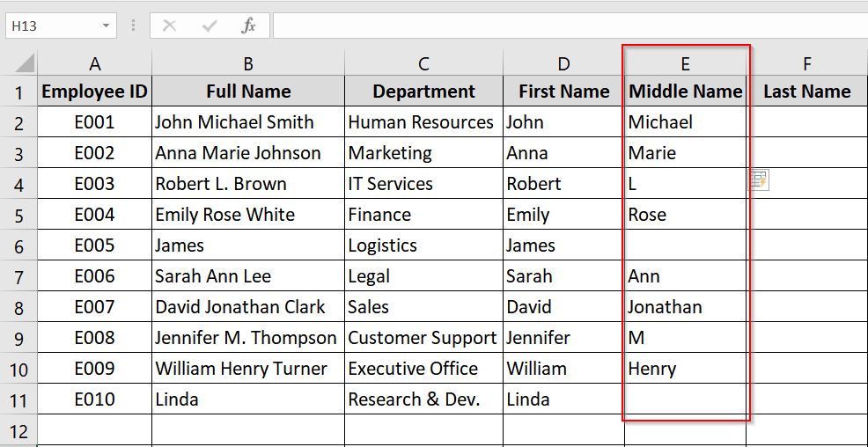Screen dimensions: 868x447
Task: Click the Select All corner triangle
Action: [25, 62]
